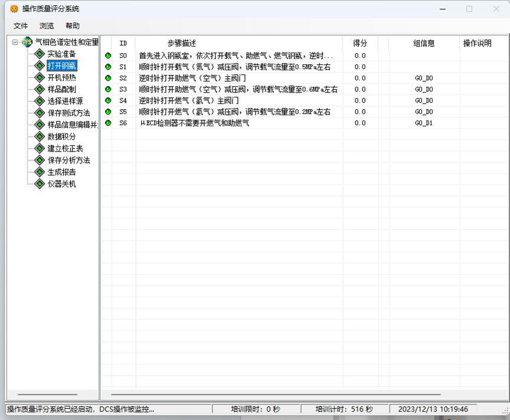Select the 仪器关机 tree item
This screenshot has height=420, width=510.
coord(61,184)
